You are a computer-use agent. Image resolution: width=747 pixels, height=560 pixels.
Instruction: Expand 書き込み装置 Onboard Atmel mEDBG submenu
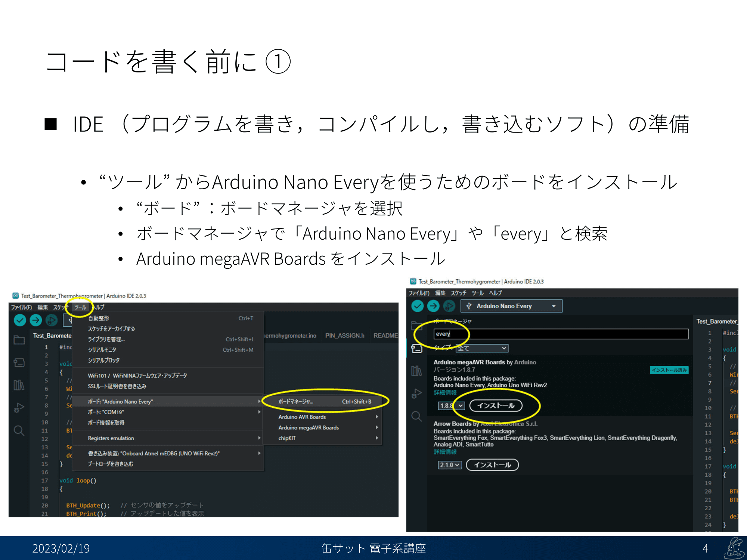pyautogui.click(x=168, y=454)
